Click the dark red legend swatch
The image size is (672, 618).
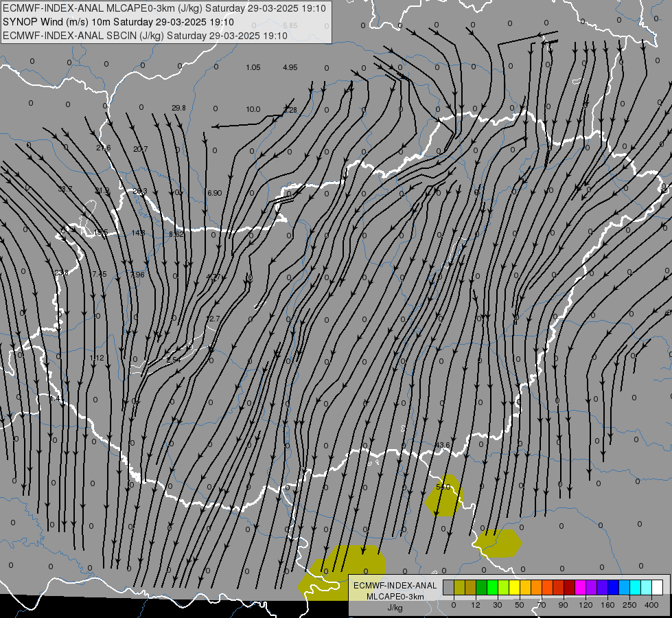click(569, 587)
